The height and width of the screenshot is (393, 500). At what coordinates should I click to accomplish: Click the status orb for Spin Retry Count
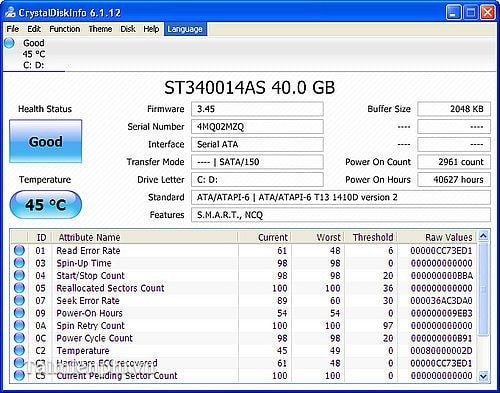19,325
